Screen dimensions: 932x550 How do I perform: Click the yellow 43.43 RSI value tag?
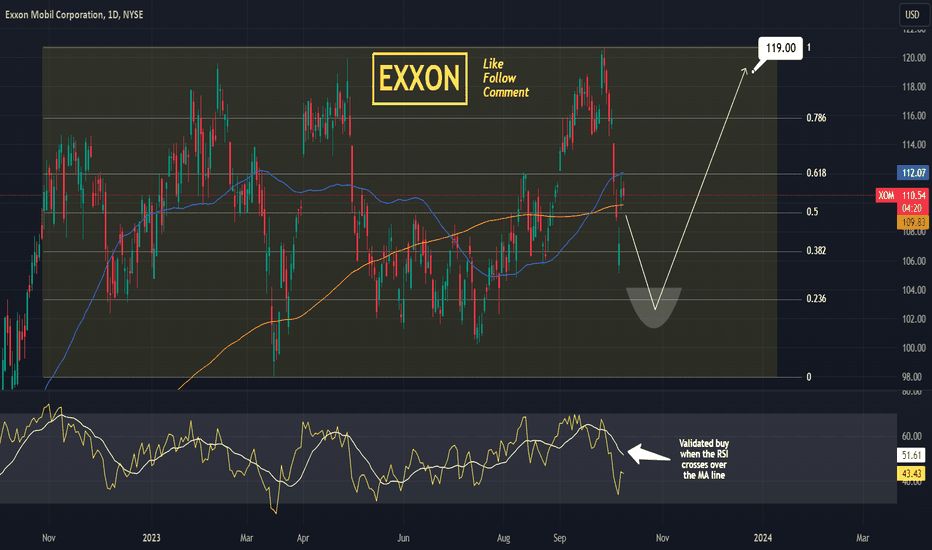click(911, 473)
